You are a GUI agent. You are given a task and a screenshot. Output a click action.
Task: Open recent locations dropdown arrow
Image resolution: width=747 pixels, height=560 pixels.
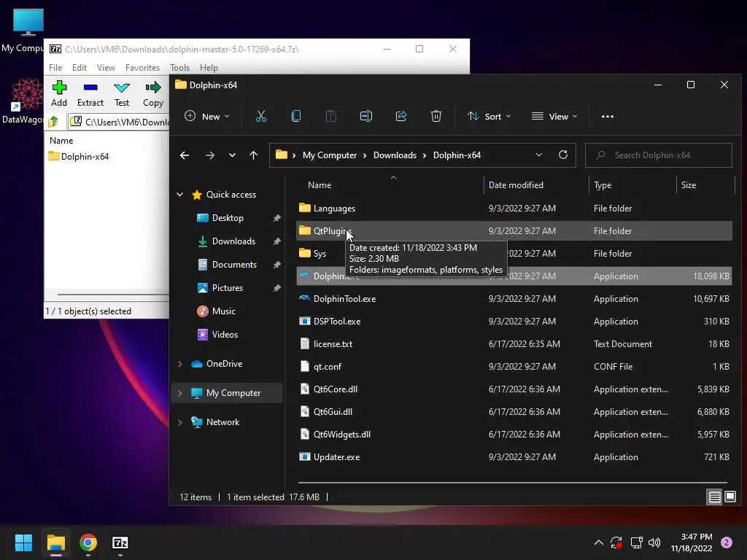(232, 155)
